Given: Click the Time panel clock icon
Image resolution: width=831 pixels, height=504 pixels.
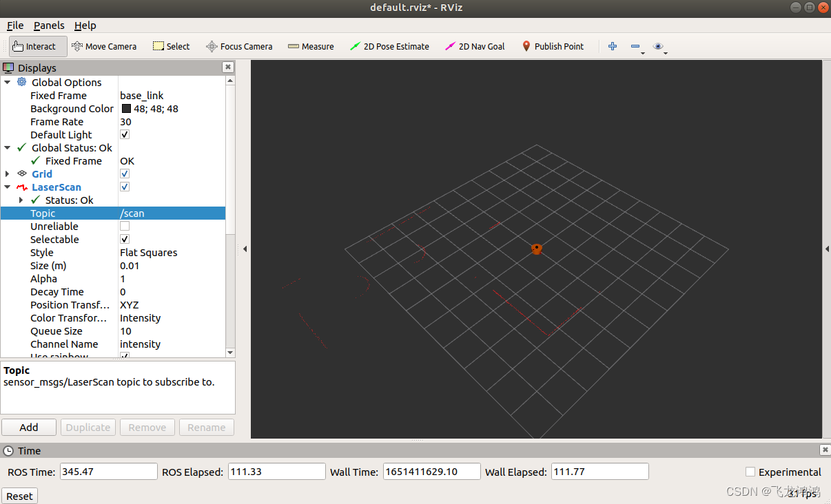Looking at the screenshot, I should tap(8, 451).
